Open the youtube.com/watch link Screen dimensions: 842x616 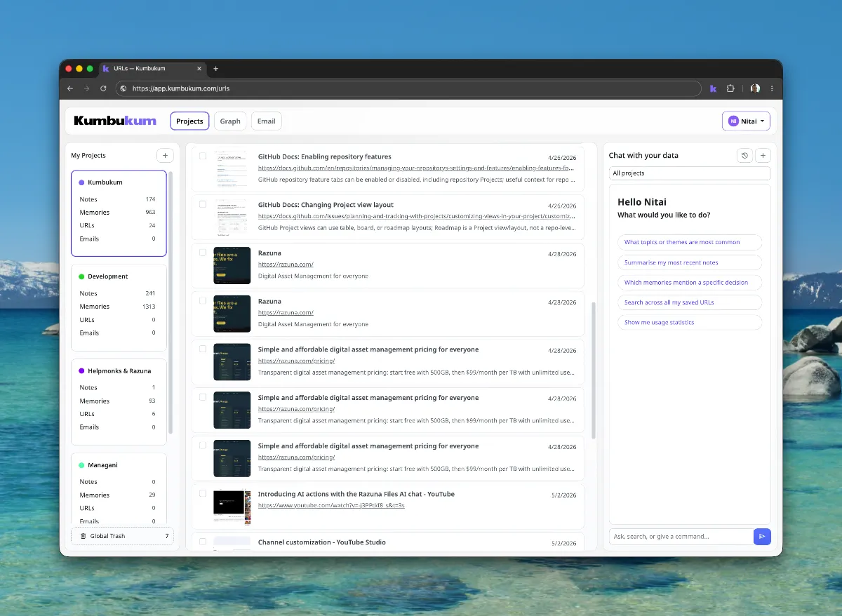pos(331,505)
